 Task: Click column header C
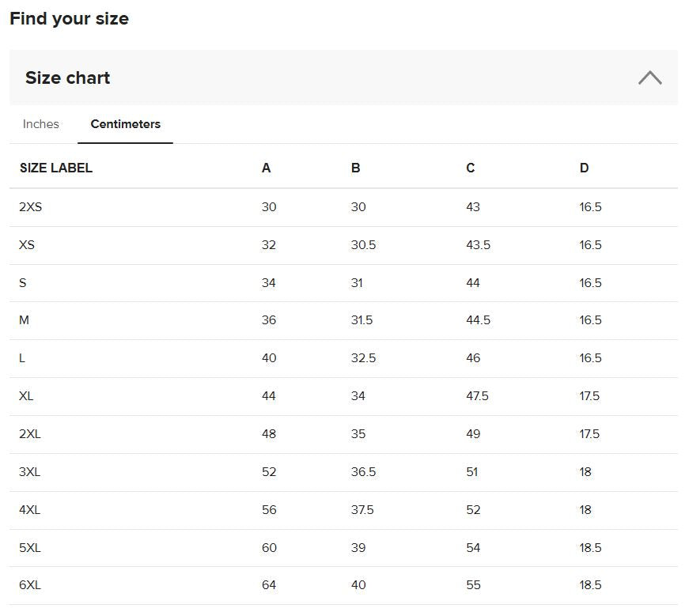471,168
